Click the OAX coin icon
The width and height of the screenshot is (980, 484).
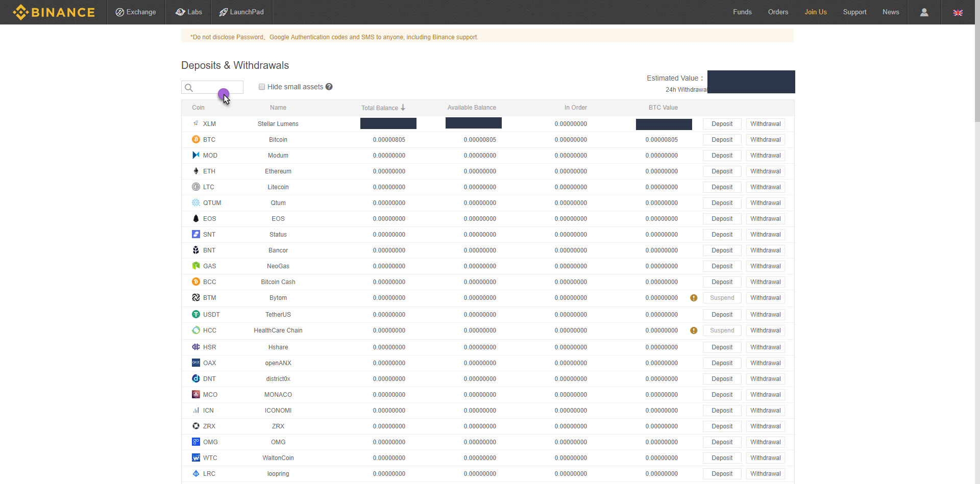[x=196, y=363]
